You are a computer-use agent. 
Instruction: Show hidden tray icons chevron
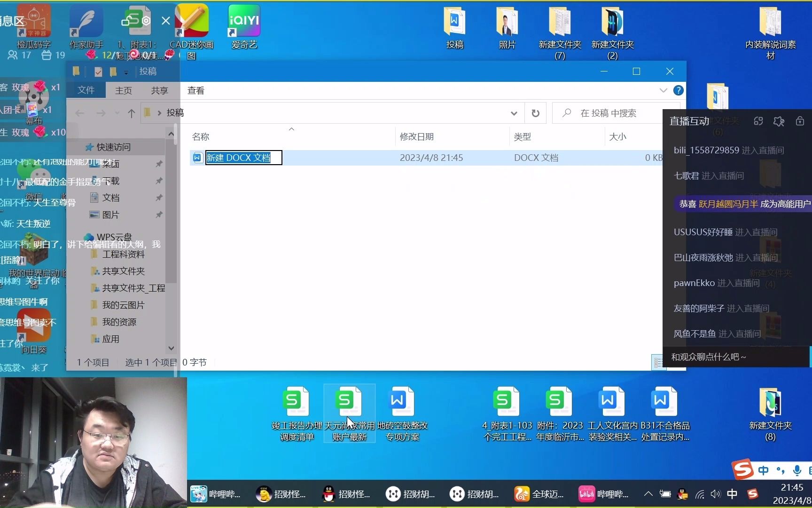(x=648, y=494)
